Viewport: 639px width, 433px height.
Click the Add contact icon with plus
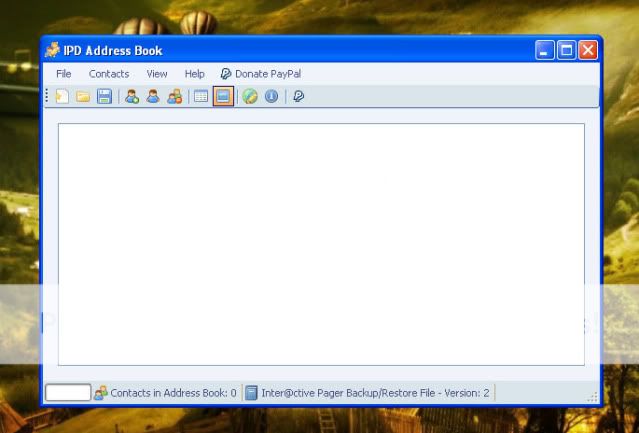(x=131, y=97)
